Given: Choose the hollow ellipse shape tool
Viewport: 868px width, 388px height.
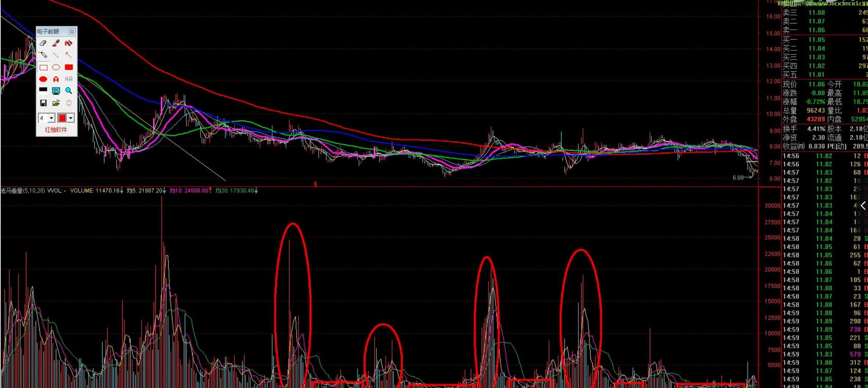Looking at the screenshot, I should (x=56, y=67).
